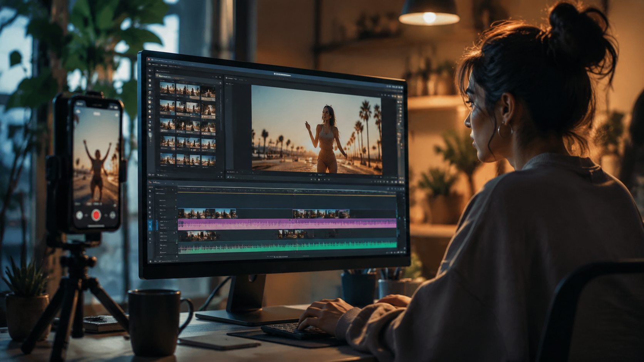Tap the red record button on the phone

pos(96,215)
